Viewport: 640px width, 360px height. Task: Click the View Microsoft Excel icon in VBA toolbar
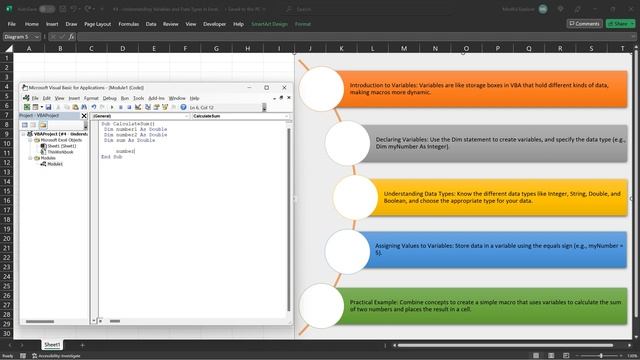(27, 107)
